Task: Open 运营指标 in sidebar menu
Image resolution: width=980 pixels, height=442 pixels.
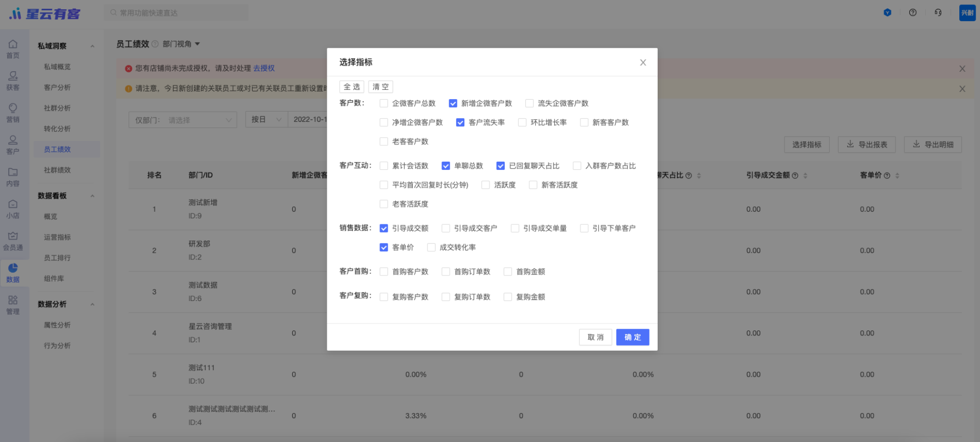Action: tap(57, 237)
